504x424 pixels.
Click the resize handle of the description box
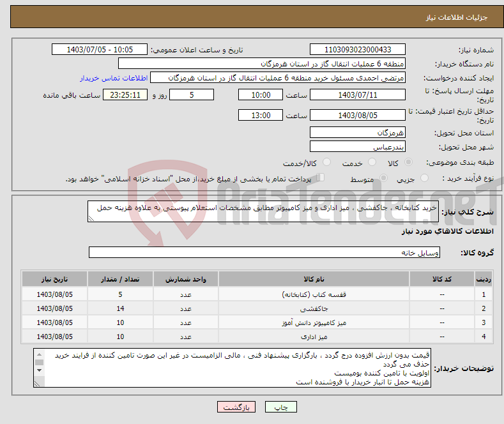91,218
